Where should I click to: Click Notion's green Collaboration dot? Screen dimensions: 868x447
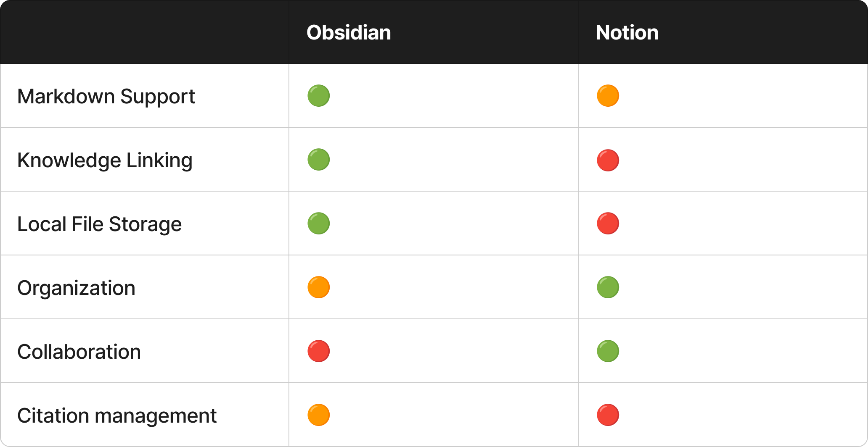tap(608, 351)
